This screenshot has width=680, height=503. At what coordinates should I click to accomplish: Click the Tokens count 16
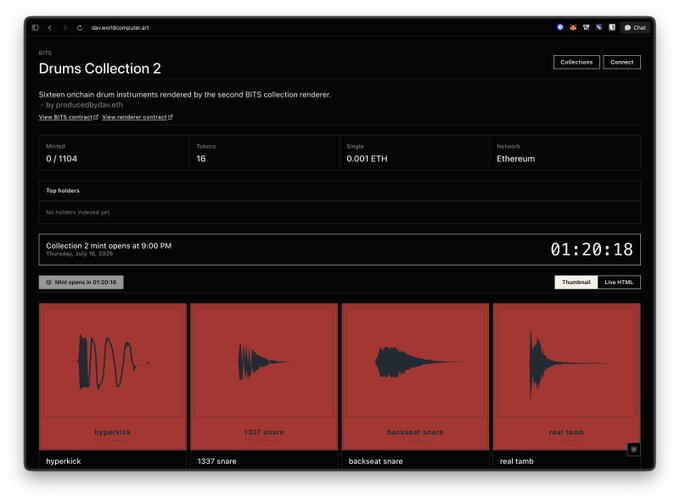tap(201, 159)
